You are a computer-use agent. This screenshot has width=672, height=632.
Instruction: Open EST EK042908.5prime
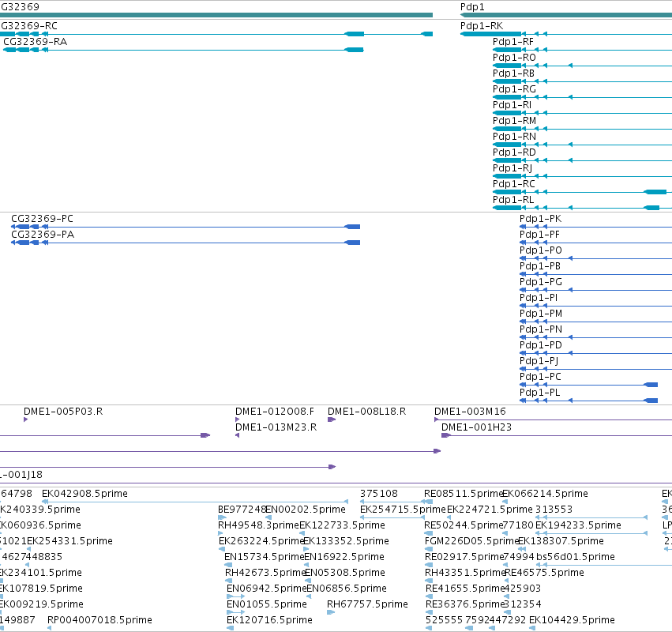[84, 494]
